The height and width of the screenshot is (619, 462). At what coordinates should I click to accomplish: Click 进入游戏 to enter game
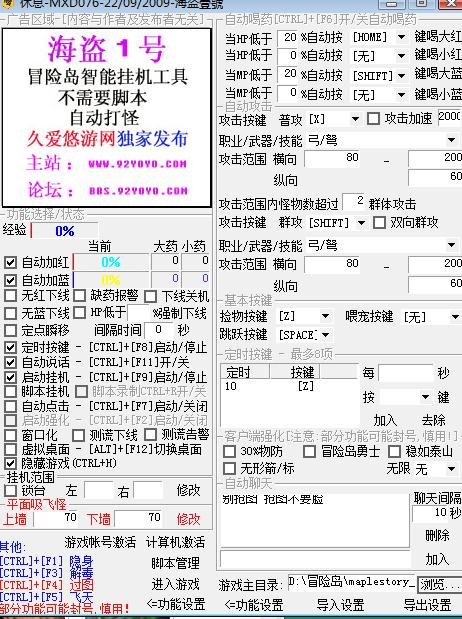[176, 584]
